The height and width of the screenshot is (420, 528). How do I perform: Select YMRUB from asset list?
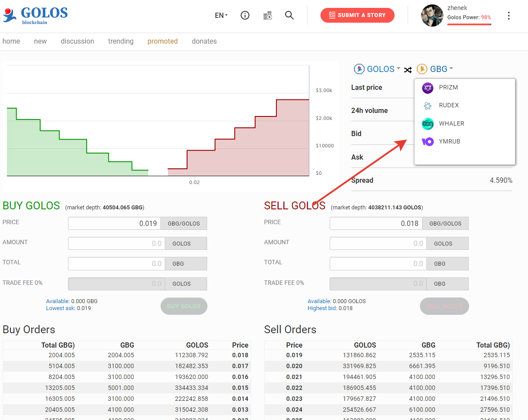465,142
